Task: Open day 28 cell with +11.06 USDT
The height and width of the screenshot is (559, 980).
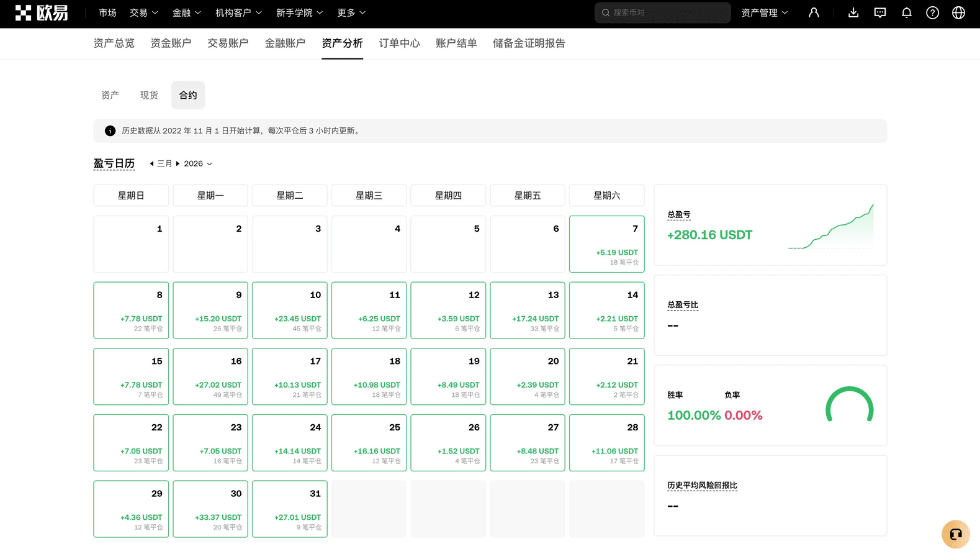Action: tap(606, 443)
